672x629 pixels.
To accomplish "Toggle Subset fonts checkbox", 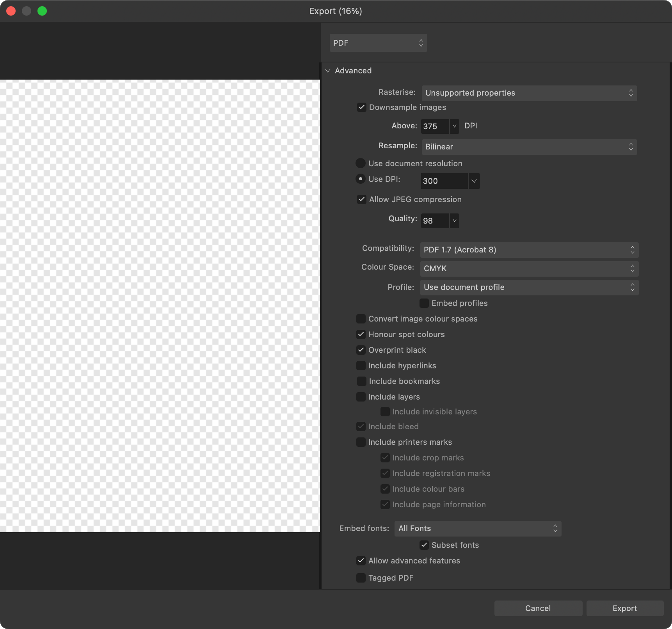I will coord(424,545).
